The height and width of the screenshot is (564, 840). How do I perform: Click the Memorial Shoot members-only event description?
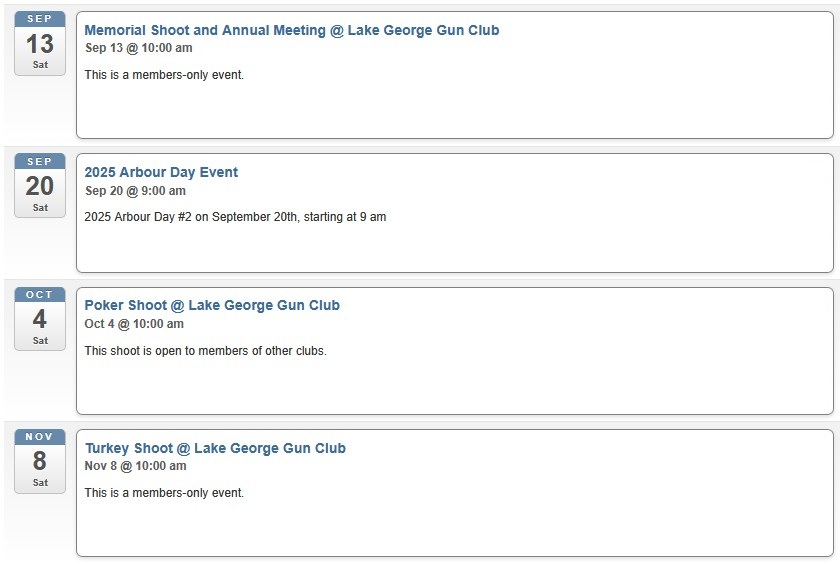[x=164, y=75]
